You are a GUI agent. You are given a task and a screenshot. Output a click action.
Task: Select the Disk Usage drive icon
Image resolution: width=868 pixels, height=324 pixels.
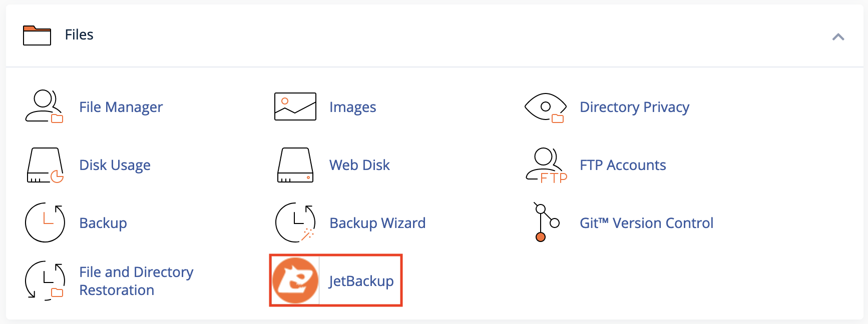point(45,165)
